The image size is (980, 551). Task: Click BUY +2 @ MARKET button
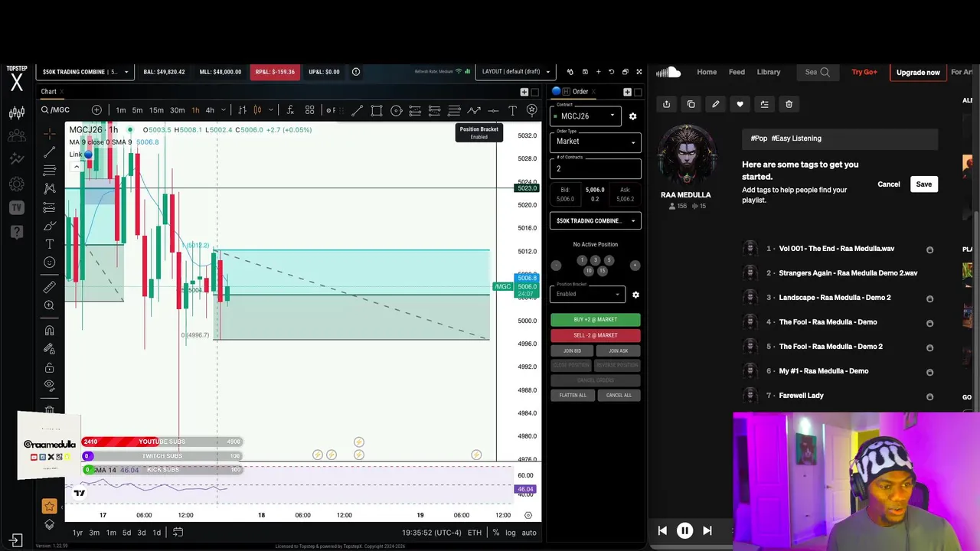pos(596,320)
